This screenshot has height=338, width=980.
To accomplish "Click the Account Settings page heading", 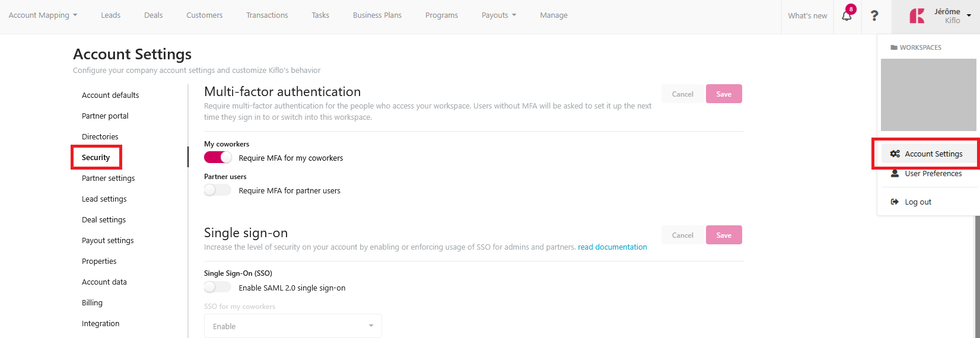I will (132, 54).
